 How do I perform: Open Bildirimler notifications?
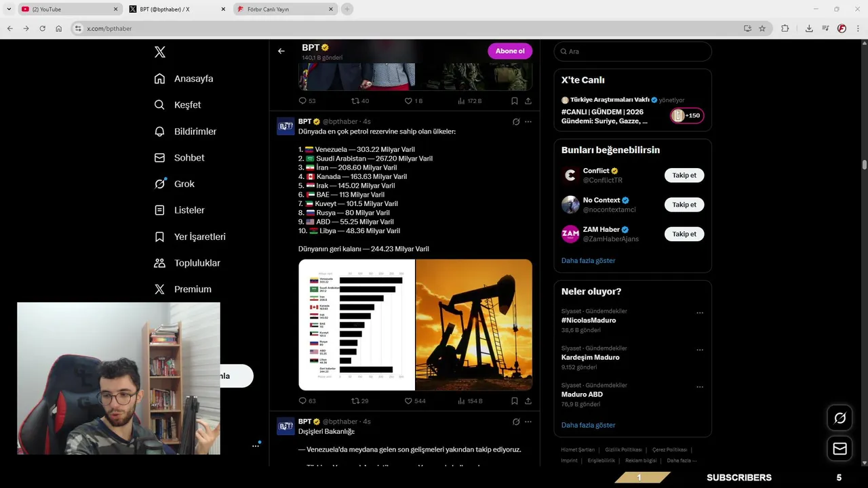(x=185, y=131)
